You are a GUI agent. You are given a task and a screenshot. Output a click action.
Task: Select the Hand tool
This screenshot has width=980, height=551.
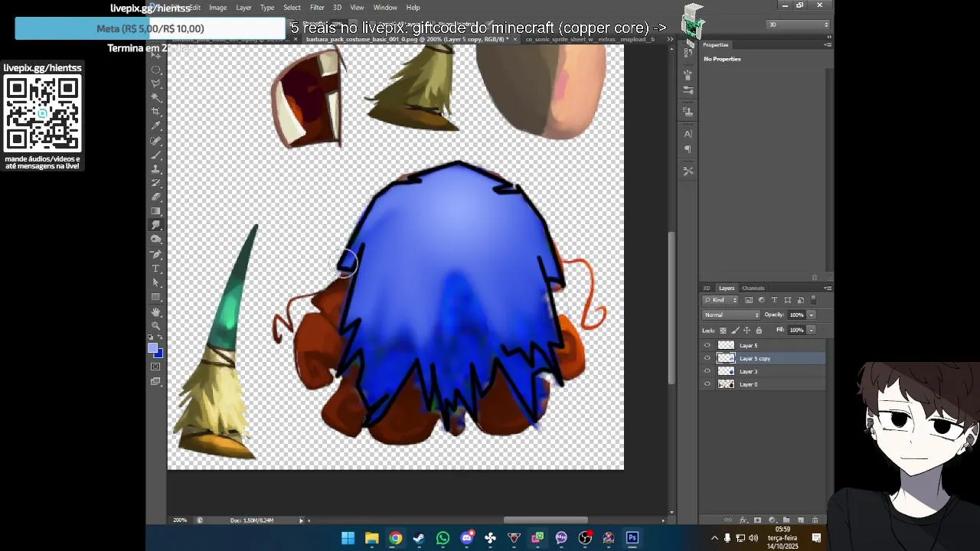point(156,311)
